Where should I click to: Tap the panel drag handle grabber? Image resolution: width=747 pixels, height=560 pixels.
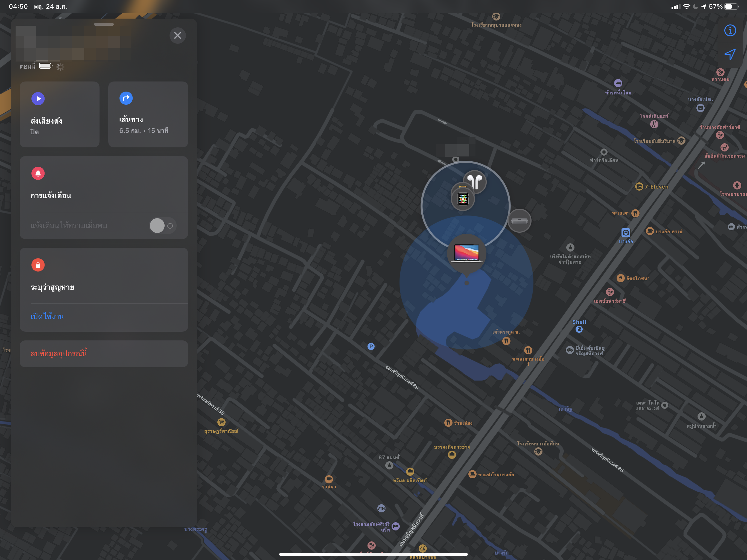[x=104, y=24]
